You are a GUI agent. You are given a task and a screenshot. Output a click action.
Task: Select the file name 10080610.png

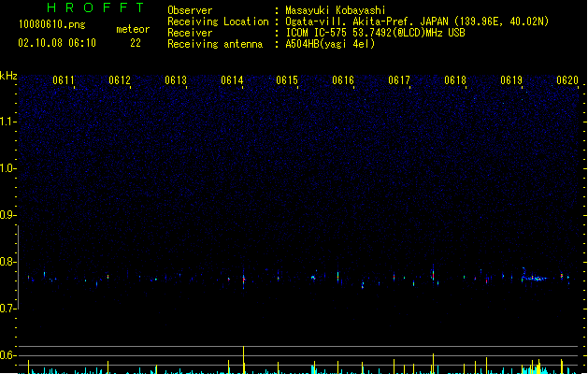51,24
